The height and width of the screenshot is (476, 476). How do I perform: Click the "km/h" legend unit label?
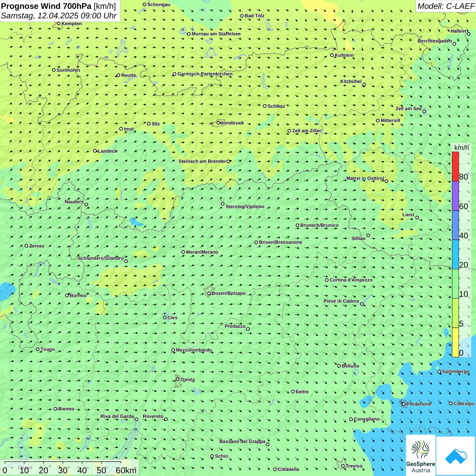461,148
